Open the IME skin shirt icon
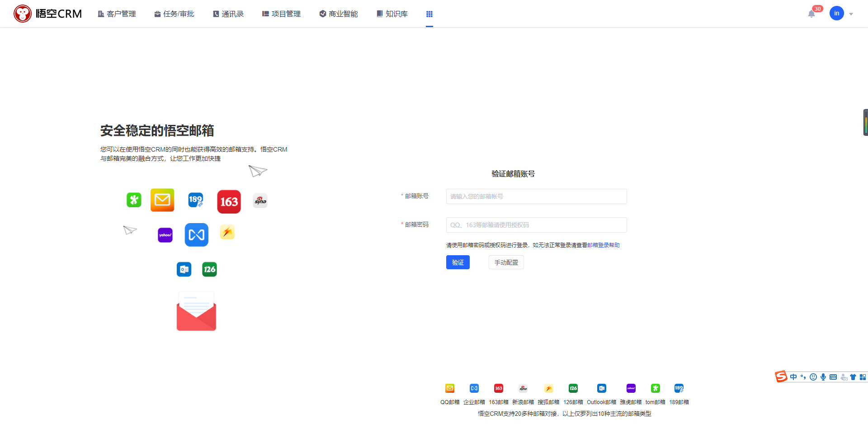The width and height of the screenshot is (868, 424). click(853, 377)
